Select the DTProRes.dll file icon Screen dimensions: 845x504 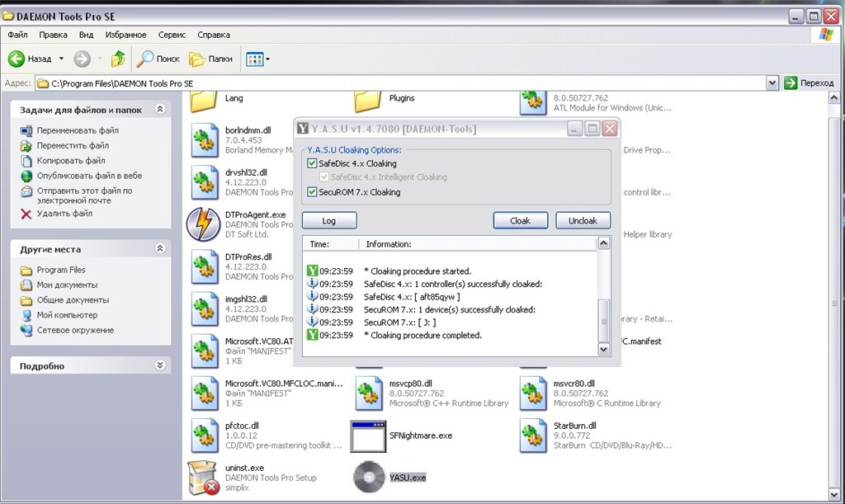tap(205, 267)
